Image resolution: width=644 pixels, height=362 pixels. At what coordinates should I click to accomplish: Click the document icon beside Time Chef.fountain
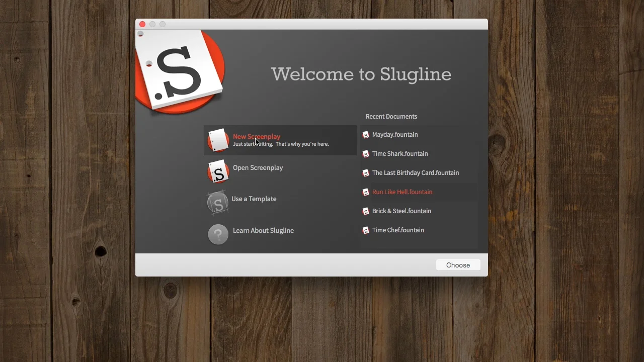pyautogui.click(x=366, y=230)
